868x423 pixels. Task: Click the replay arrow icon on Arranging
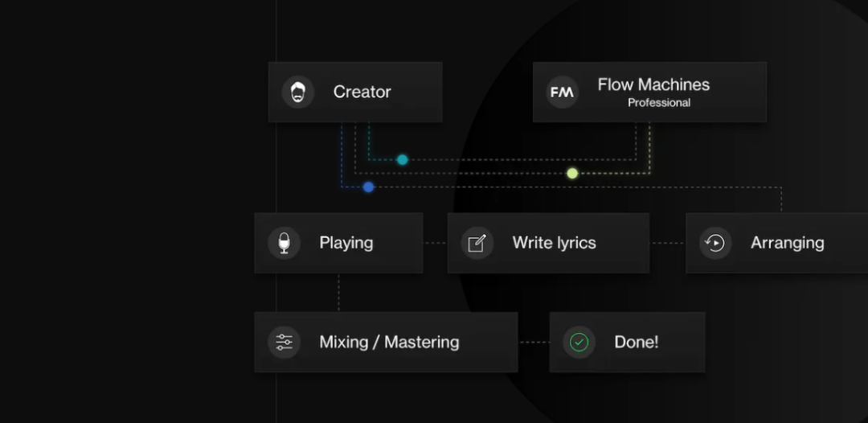coord(714,243)
